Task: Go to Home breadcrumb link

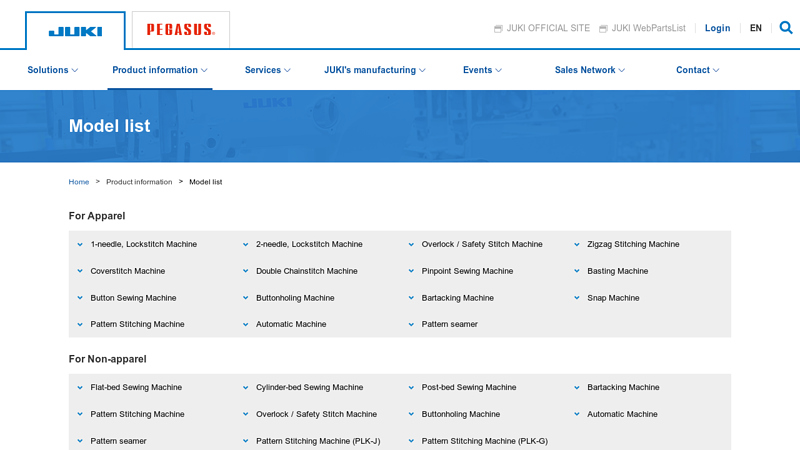Action: coord(79,182)
